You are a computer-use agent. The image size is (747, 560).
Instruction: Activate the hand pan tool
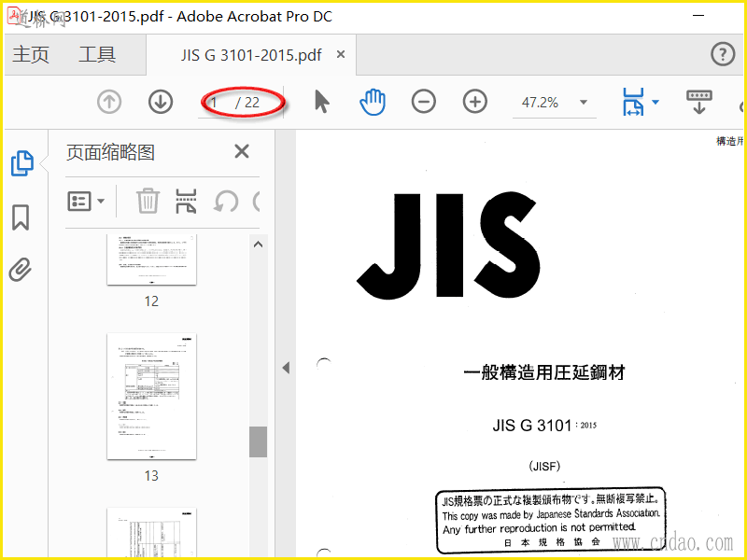click(x=372, y=102)
